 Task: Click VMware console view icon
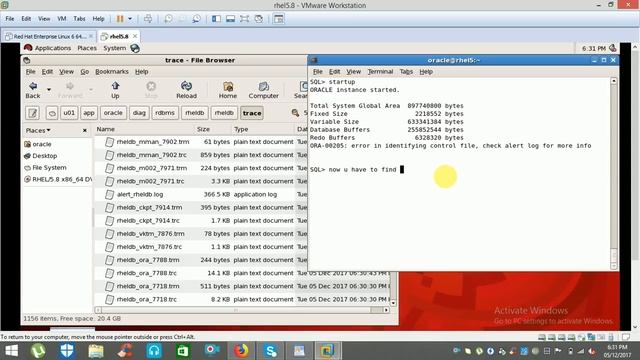pyautogui.click(x=279, y=19)
